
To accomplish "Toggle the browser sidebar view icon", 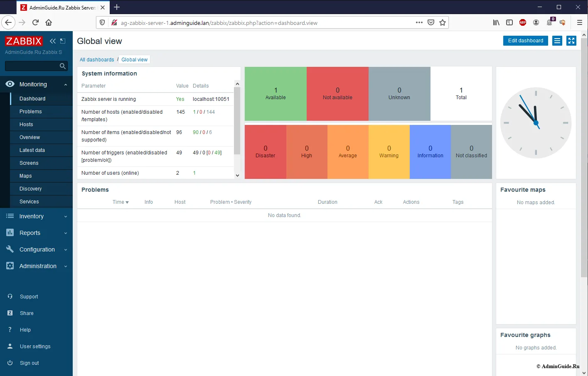I will tap(509, 22).
